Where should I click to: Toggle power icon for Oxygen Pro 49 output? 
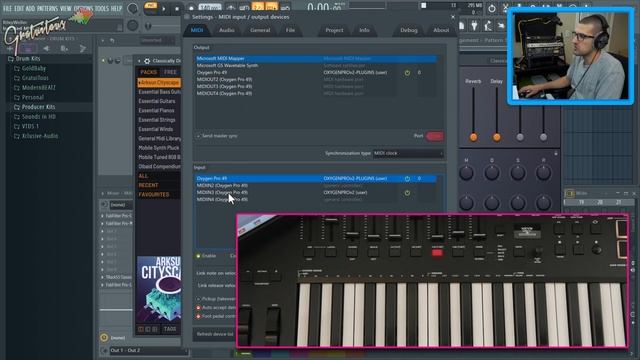[407, 73]
